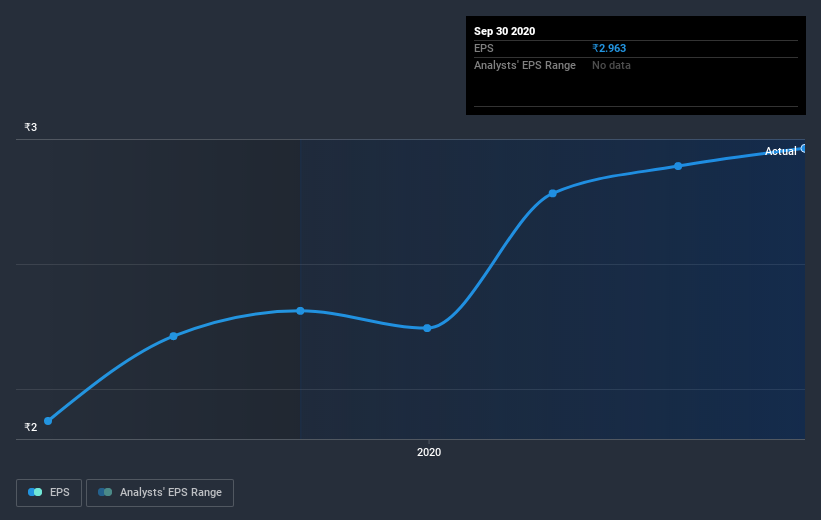Click the 2020 axis label
This screenshot has height=520, width=821.
[429, 452]
